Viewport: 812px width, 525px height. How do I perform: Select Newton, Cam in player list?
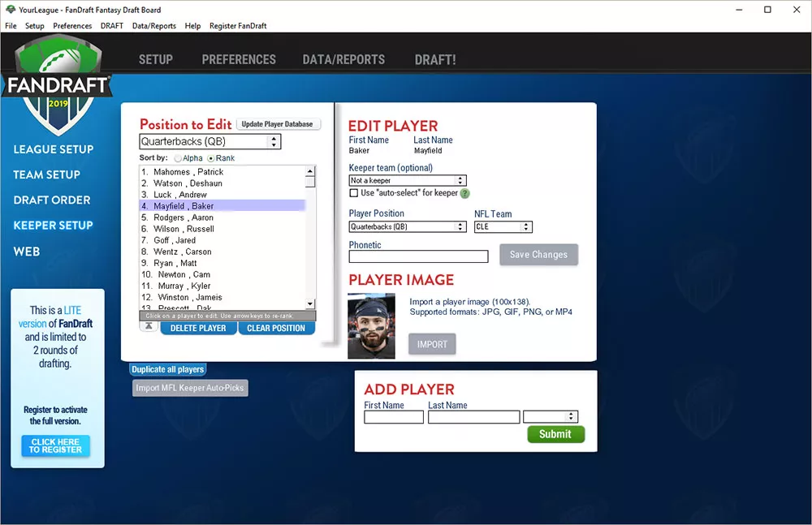(x=222, y=274)
